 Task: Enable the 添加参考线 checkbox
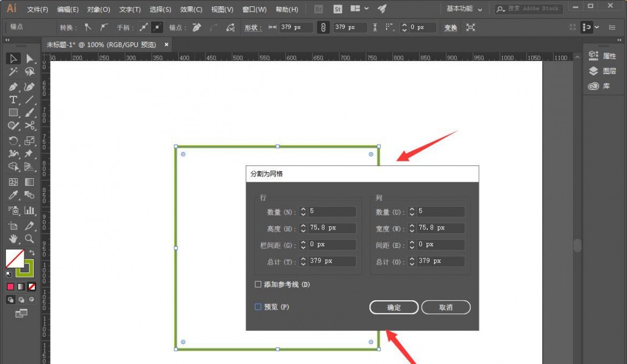pos(258,284)
